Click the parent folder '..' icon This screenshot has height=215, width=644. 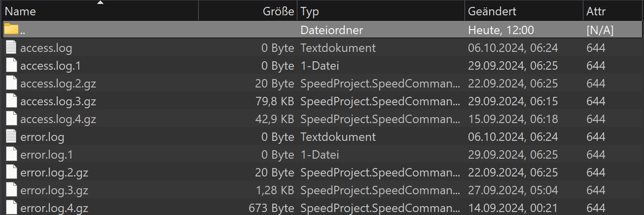tap(11, 30)
